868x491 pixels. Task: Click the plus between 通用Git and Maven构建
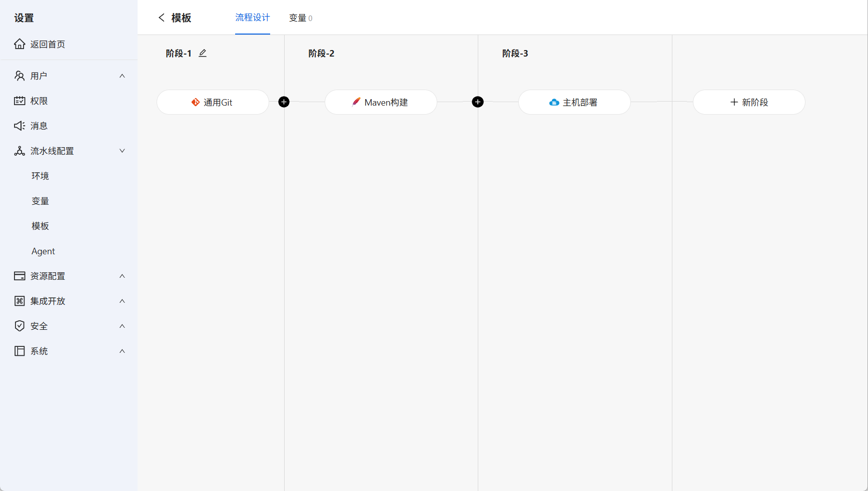pos(284,102)
